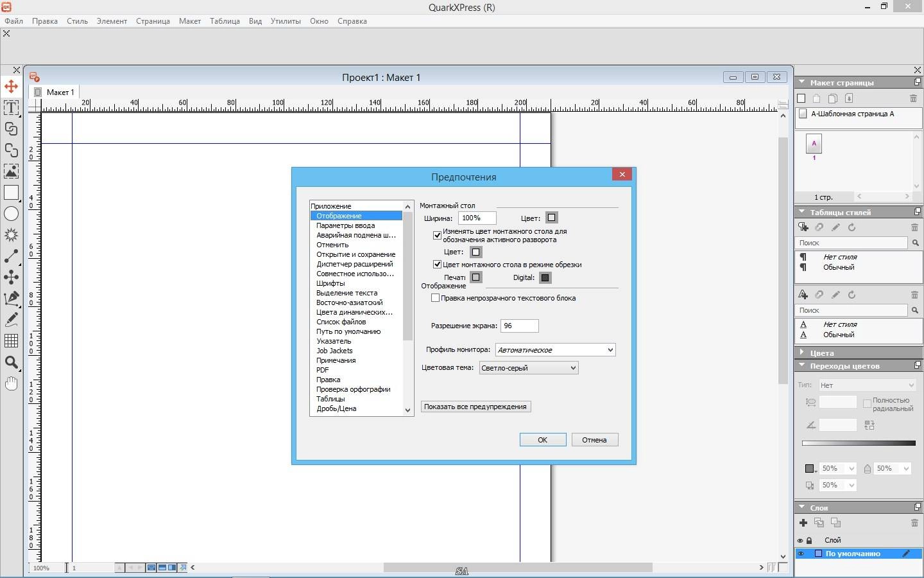Delete layer using trash icon
The image size is (924, 578).
(914, 523)
